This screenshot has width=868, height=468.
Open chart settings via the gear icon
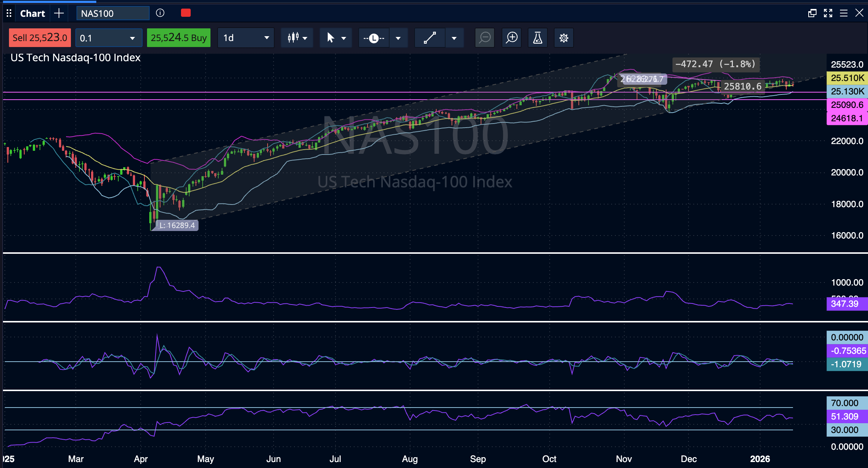click(563, 37)
